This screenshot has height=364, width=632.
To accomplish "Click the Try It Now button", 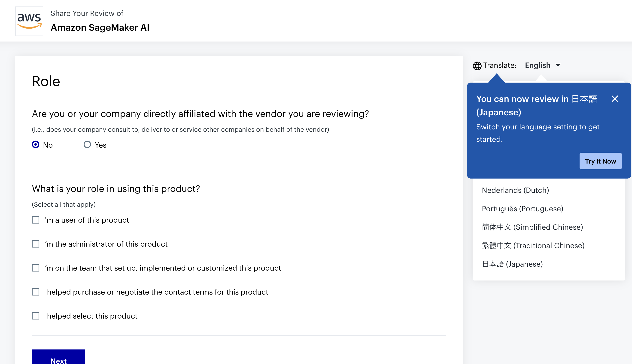I will coord(600,161).
